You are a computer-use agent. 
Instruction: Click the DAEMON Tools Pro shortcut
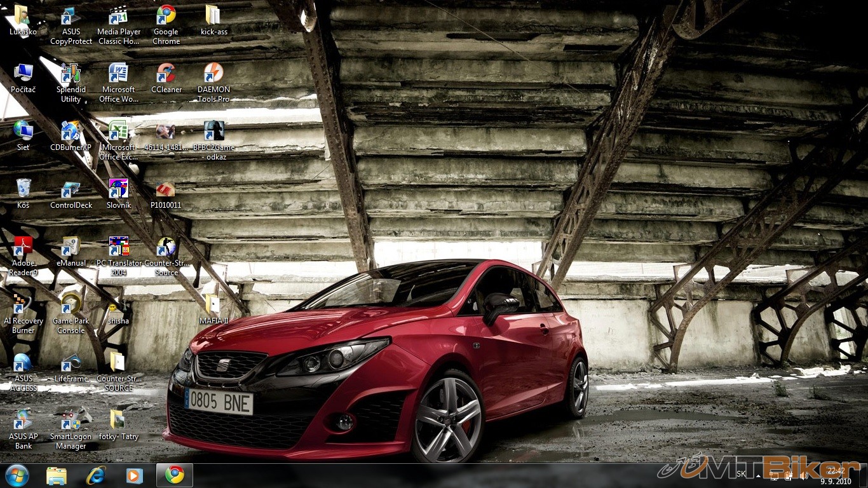(x=214, y=74)
